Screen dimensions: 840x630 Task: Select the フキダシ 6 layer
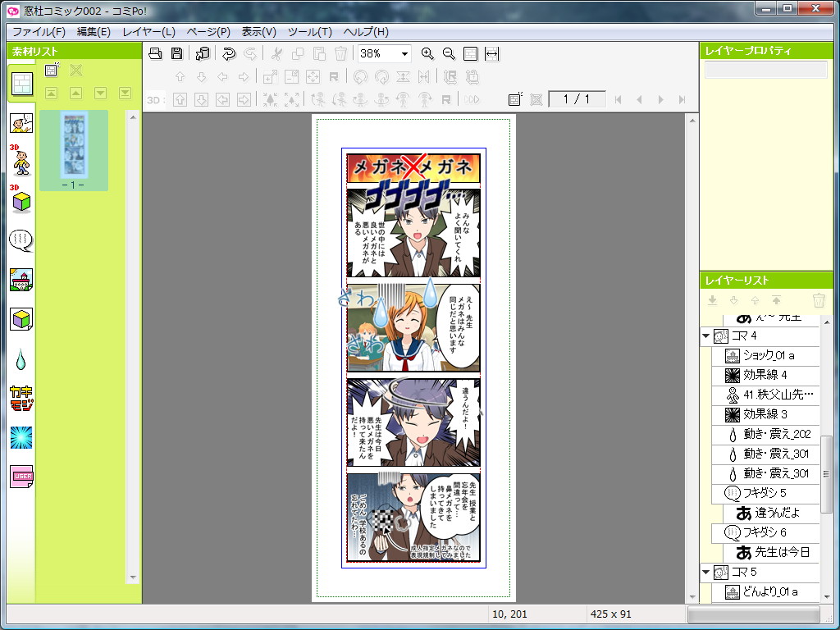pos(765,532)
